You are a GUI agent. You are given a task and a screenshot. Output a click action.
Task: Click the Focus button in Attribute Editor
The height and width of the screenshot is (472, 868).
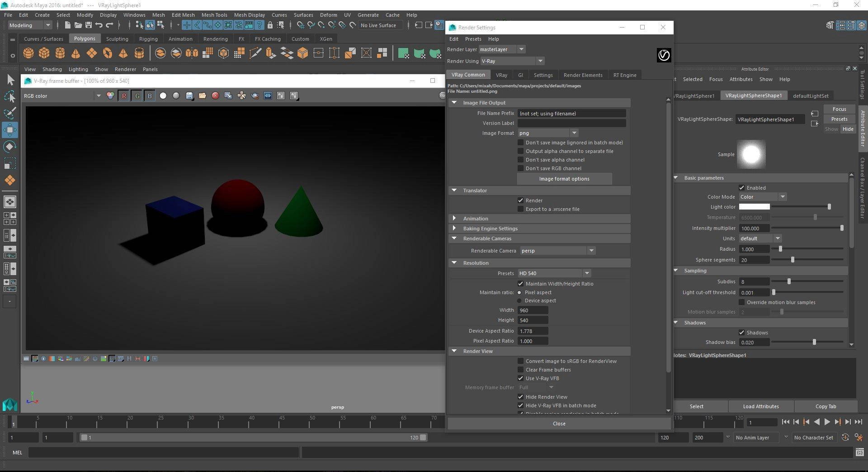tap(839, 109)
